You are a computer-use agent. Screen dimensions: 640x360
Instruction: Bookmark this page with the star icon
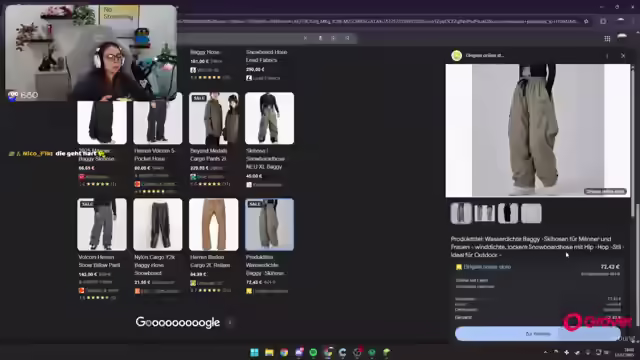point(586,21)
